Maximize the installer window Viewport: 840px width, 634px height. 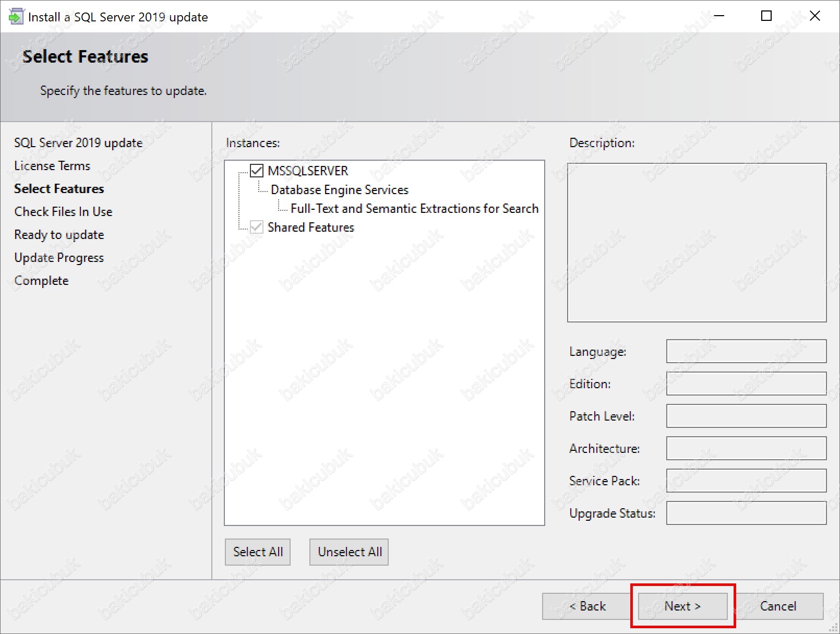click(766, 16)
